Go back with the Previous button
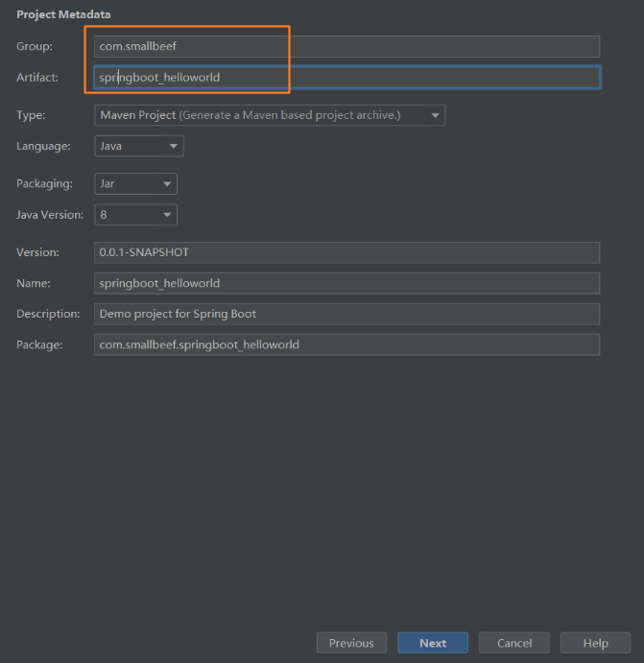The image size is (644, 663). click(351, 643)
